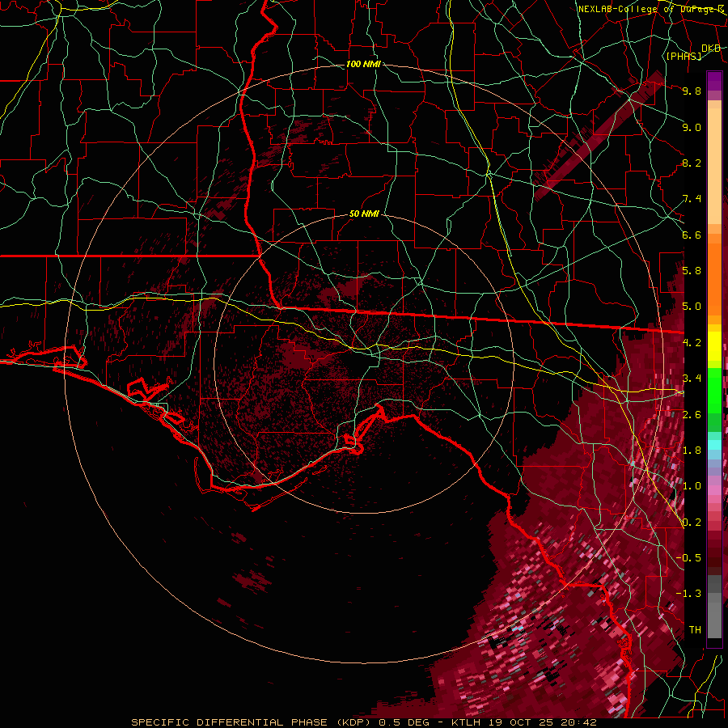Viewport: 728px width, 728px height.
Task: Click the [PHAS] label above the scale
Action: click(684, 57)
